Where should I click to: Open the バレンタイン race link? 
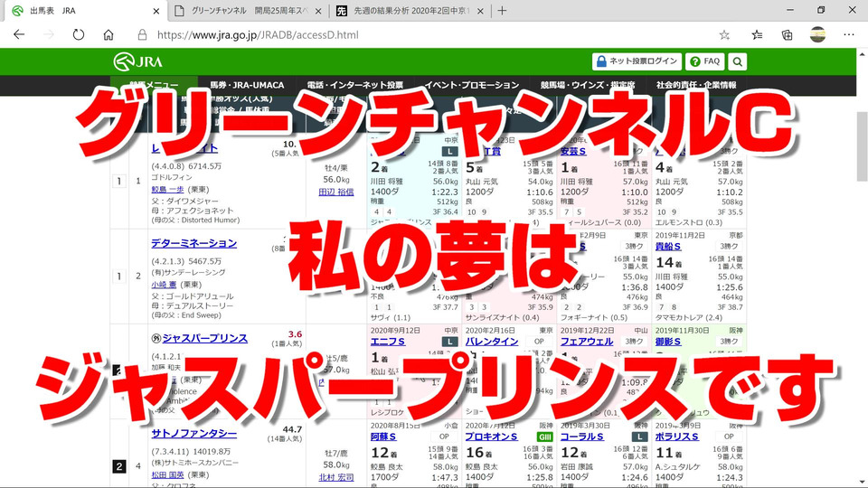click(x=492, y=342)
